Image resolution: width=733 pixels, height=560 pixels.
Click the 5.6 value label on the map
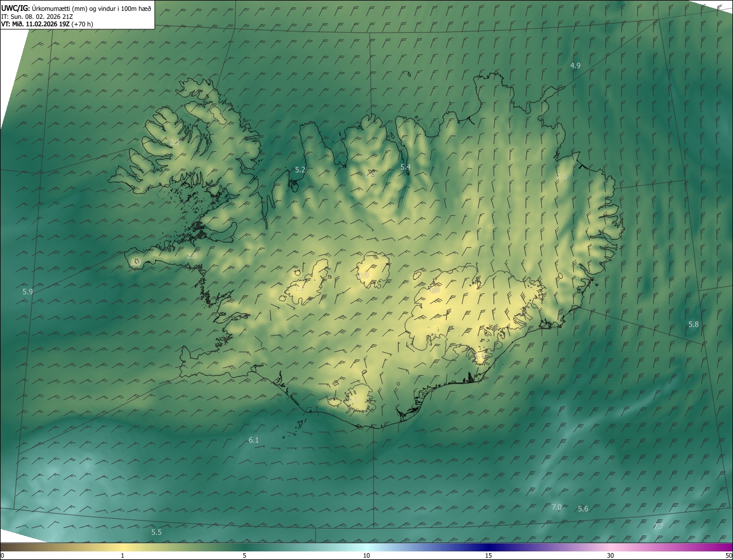[x=583, y=509]
